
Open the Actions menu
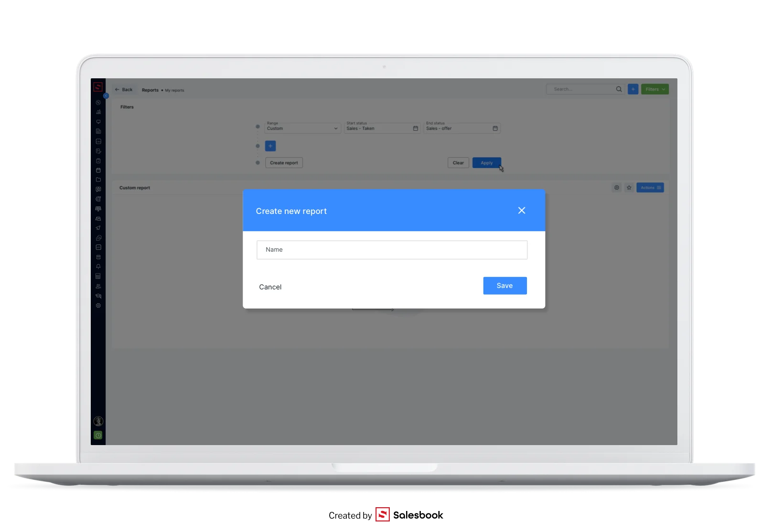(650, 188)
